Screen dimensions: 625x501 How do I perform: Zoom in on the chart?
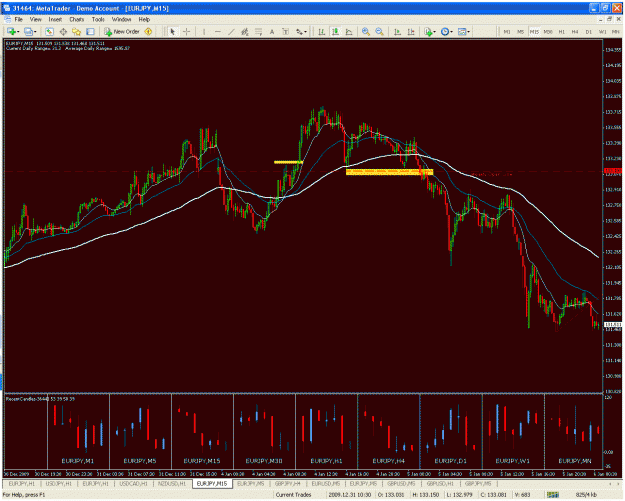pos(366,31)
